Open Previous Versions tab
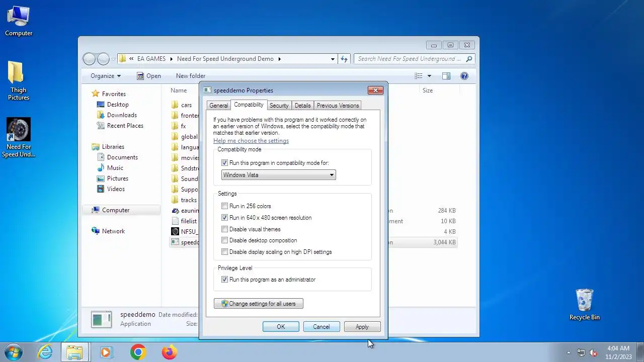Screen dimensions: 644x362 [x=338, y=106]
